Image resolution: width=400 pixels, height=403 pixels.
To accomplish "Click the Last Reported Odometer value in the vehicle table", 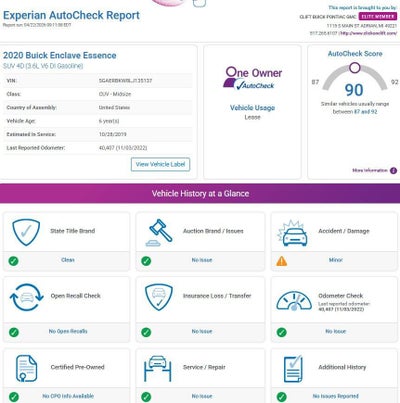I will 123,148.
